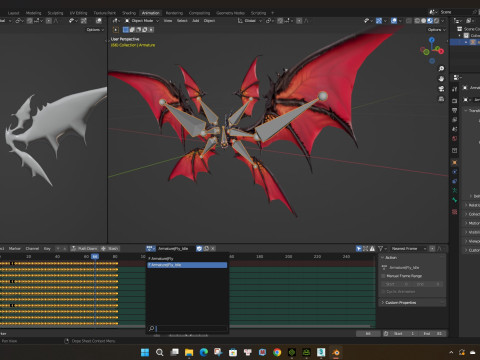
Task: Toggle viewport overlays
Action: (x=394, y=21)
